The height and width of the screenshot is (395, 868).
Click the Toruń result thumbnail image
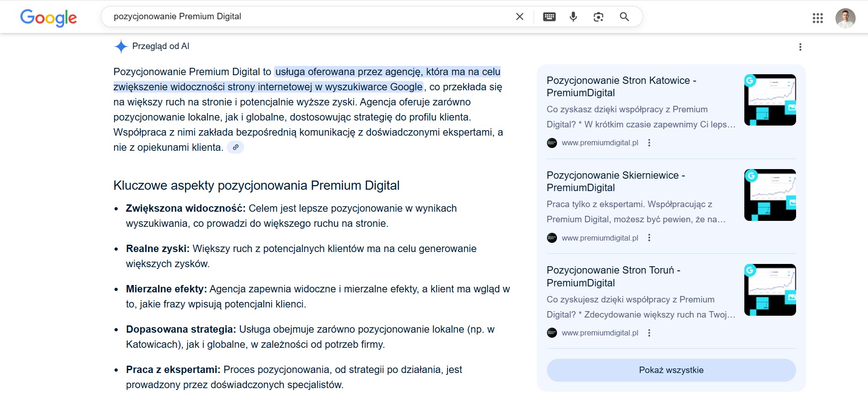[x=770, y=290]
